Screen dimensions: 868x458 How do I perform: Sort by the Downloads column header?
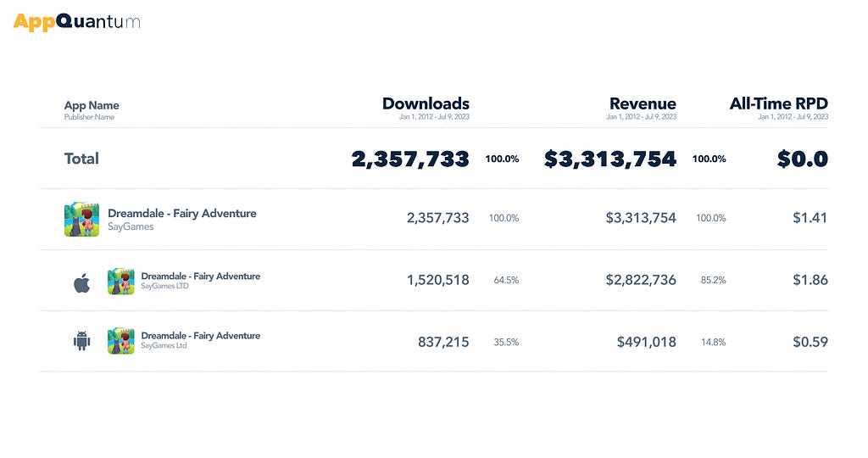click(426, 103)
